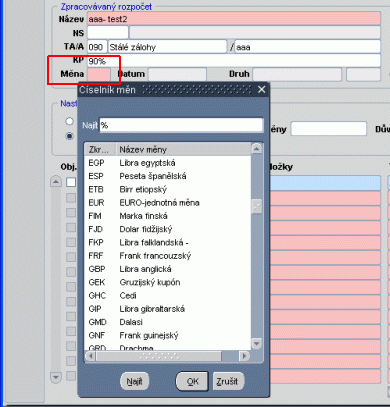Click horizontal scrollbar thumb in list
Image resolution: width=390 pixels, height=407 pixels.
tap(159, 356)
